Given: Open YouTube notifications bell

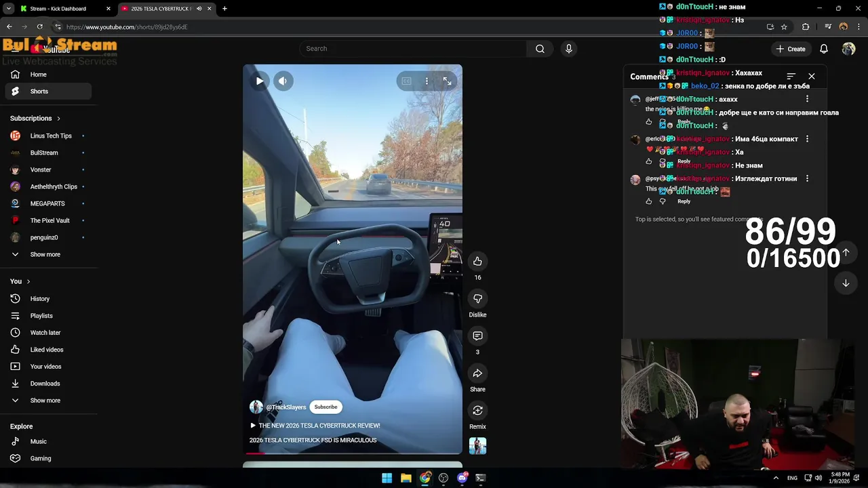Looking at the screenshot, I should pos(823,49).
